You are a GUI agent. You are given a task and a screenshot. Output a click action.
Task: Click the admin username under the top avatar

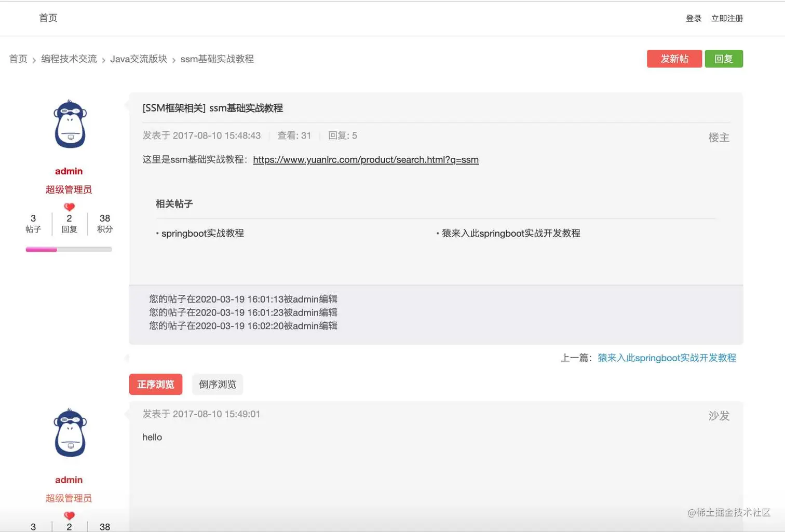pyautogui.click(x=69, y=171)
